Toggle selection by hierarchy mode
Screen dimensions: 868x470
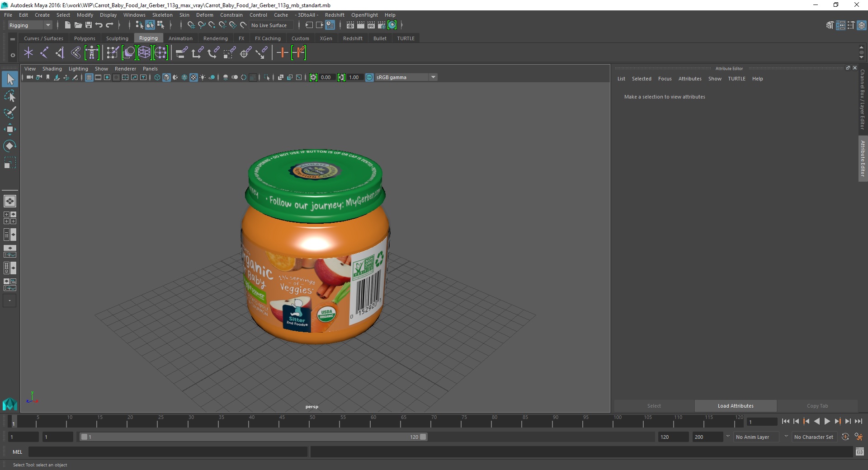point(140,25)
